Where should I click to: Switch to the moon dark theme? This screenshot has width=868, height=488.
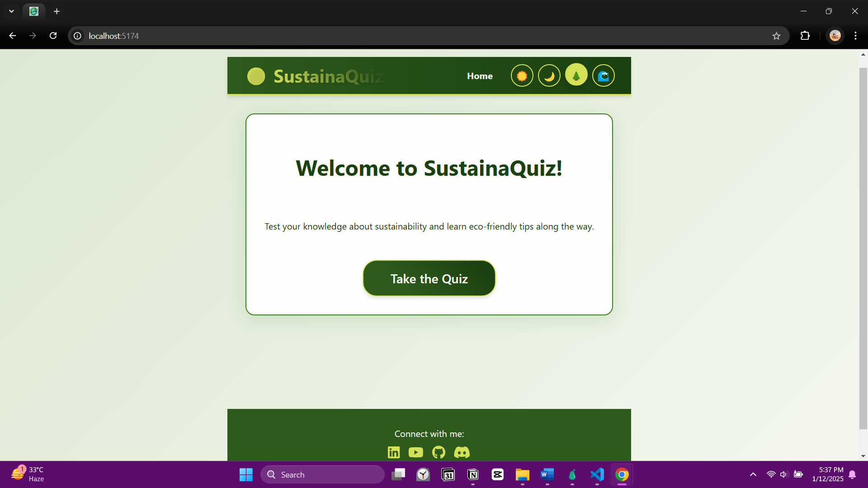click(549, 76)
